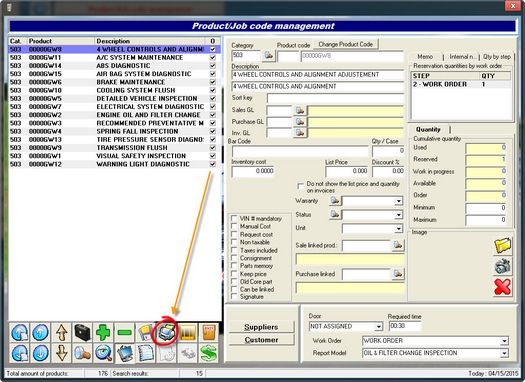Enable the VIN # mandatory checkbox

tap(234, 218)
